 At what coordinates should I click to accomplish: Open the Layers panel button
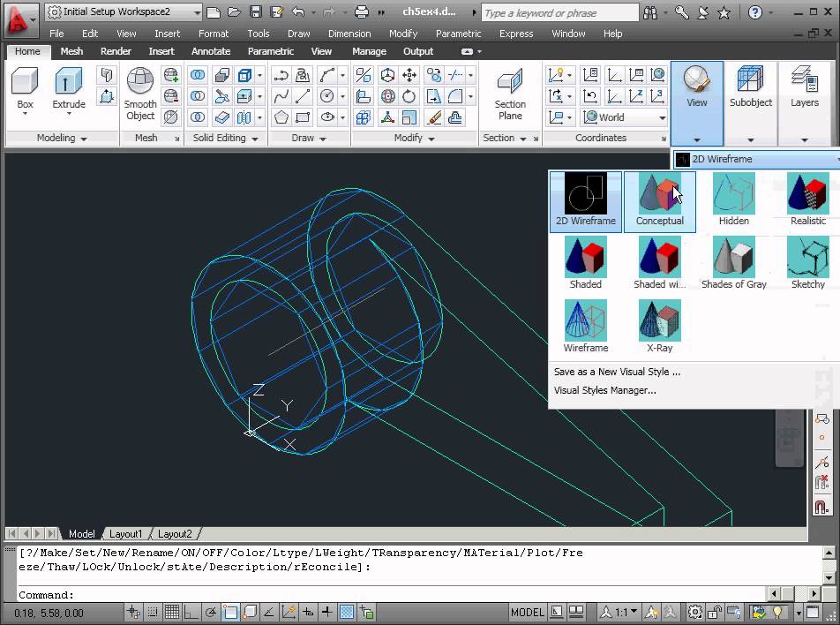804,87
